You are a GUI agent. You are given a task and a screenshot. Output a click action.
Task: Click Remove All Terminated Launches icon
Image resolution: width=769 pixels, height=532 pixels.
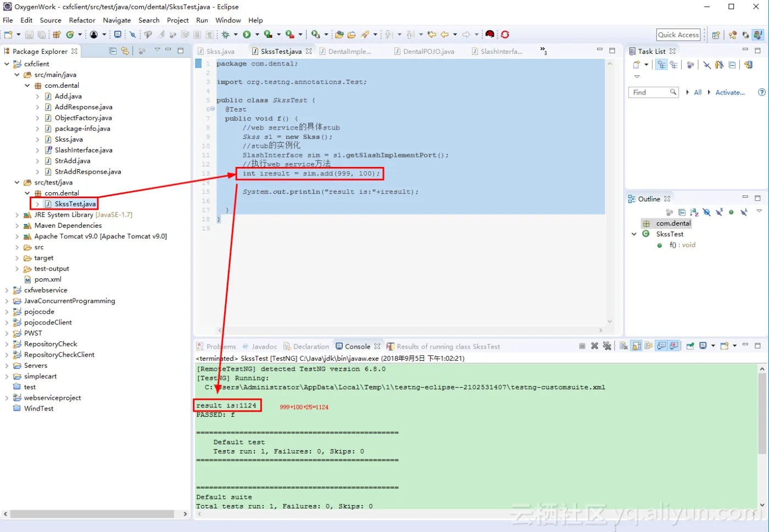coord(607,346)
